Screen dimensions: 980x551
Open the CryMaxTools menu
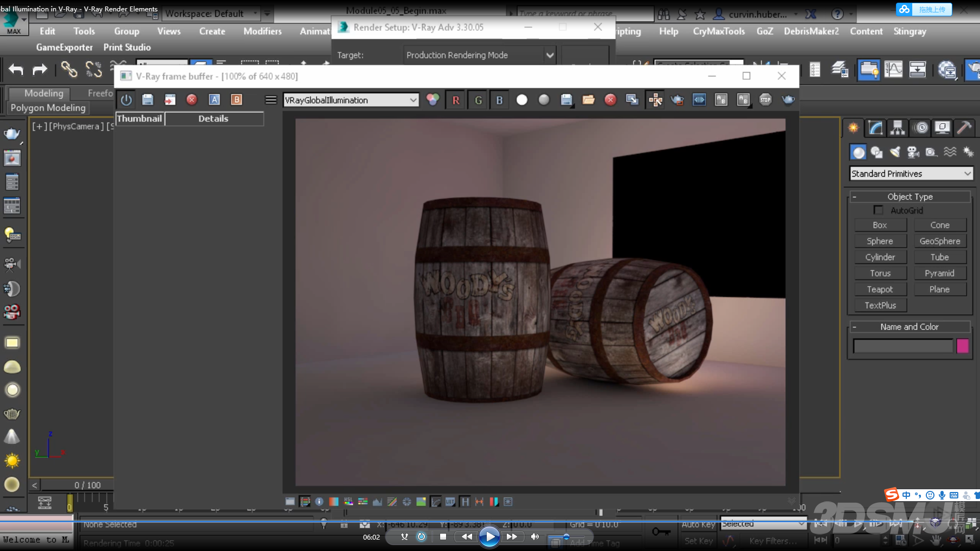click(x=719, y=31)
